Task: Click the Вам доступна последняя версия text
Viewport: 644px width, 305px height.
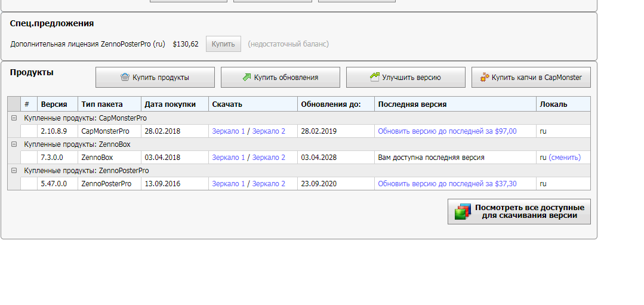Action: (x=432, y=158)
